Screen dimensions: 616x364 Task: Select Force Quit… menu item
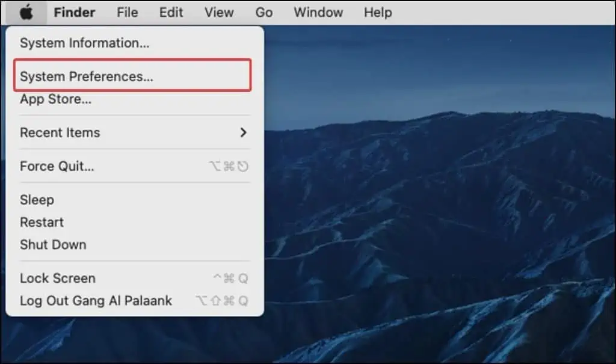pyautogui.click(x=57, y=166)
